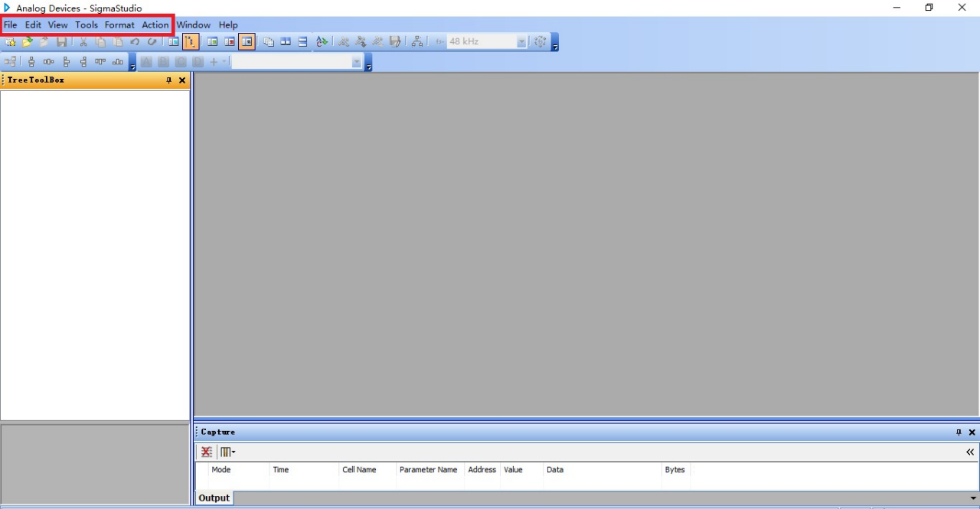Click the grayed-out letter D icon
980x509 pixels.
coord(198,62)
